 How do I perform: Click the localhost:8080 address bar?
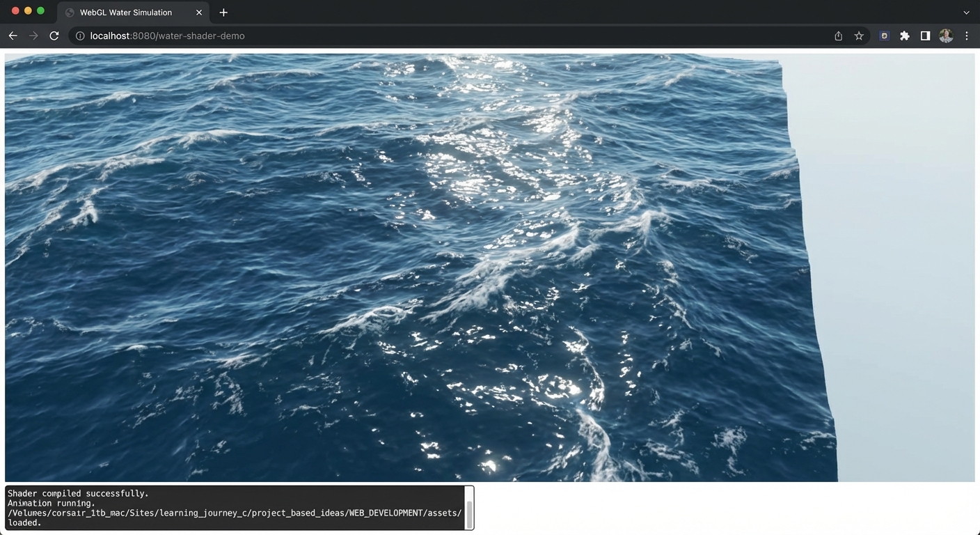coord(418,36)
